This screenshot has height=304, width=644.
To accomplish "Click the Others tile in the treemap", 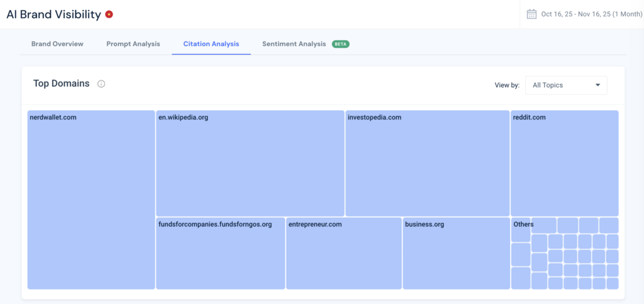I will tap(520, 230).
